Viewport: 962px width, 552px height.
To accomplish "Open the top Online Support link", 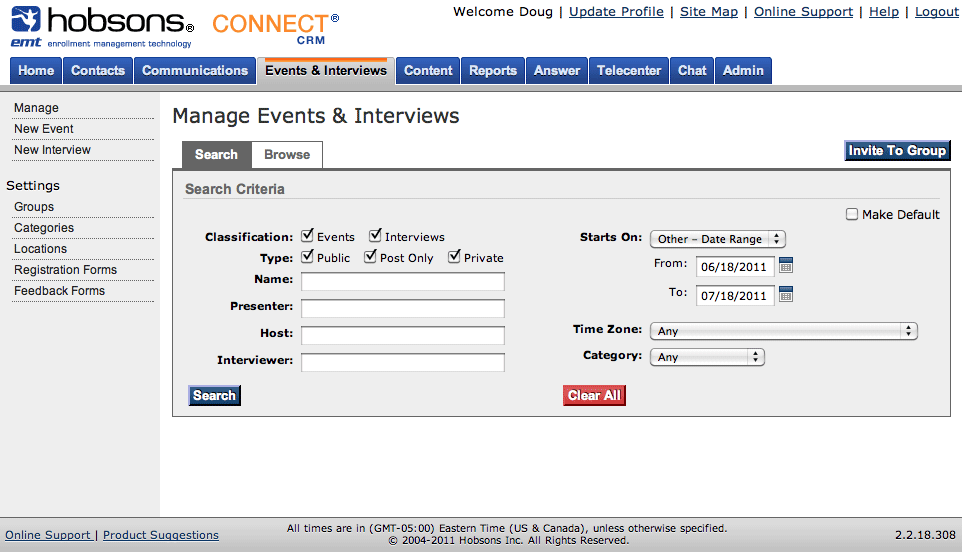I will [x=804, y=12].
